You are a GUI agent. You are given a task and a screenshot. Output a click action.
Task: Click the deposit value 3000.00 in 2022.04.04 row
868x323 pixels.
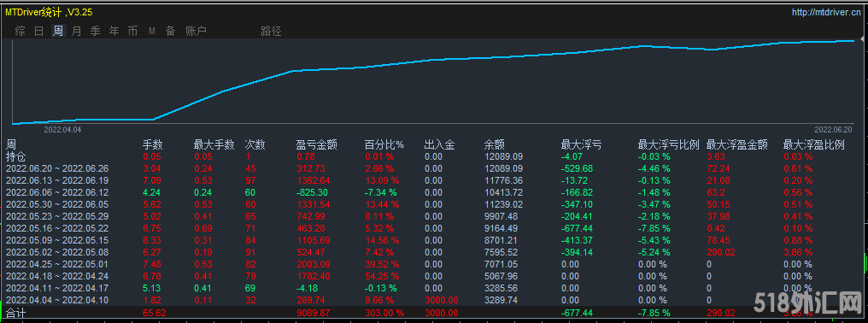click(x=441, y=300)
